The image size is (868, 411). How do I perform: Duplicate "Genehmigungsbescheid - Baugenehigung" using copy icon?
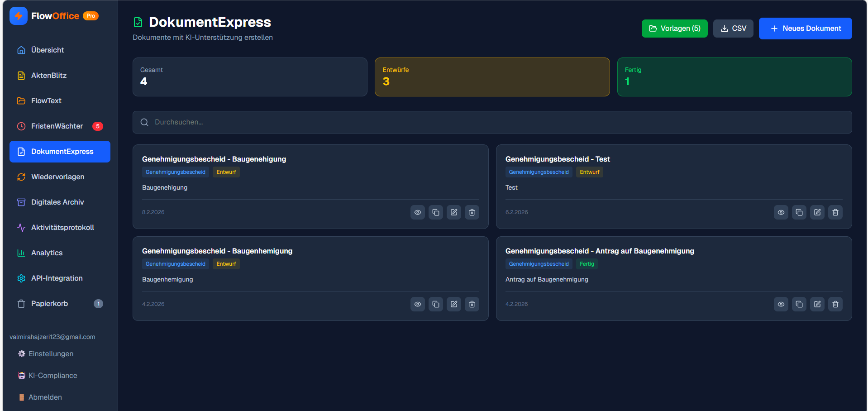(x=435, y=212)
